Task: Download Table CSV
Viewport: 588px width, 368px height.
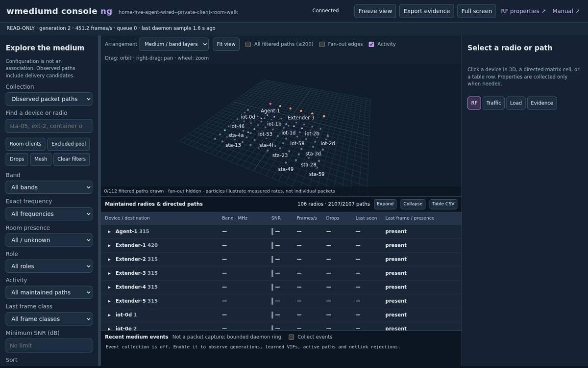Action: point(443,204)
